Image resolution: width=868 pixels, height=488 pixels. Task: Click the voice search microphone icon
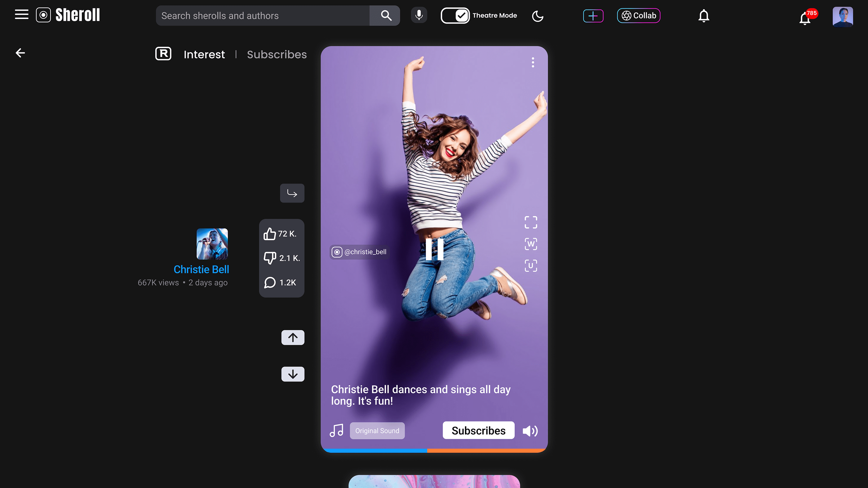point(419,15)
